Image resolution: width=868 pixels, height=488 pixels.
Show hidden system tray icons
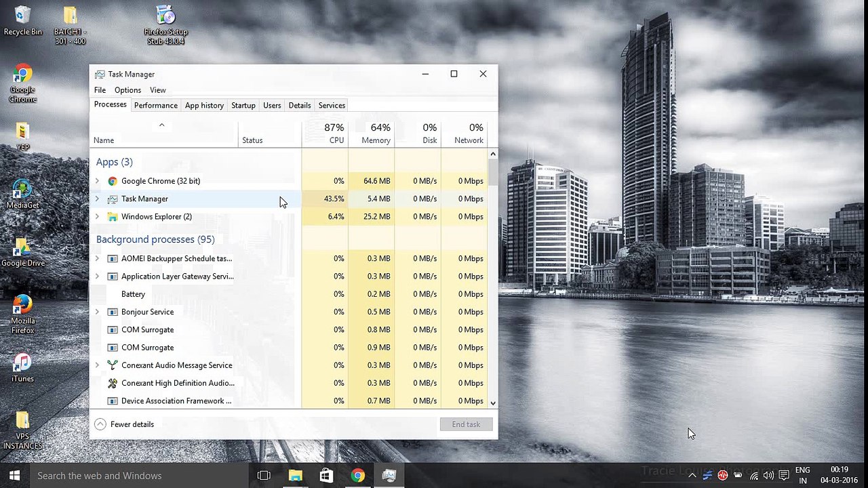pyautogui.click(x=692, y=476)
